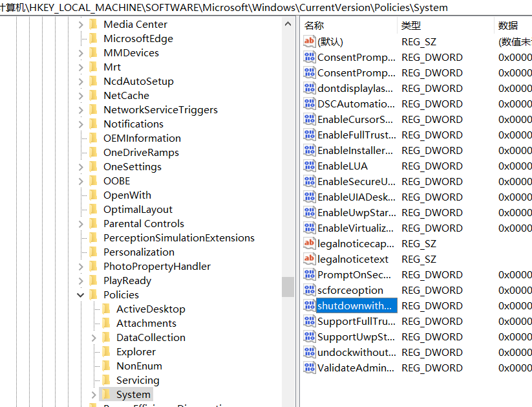Select the Personalization key
Screen dimensions: 532x407
138,252
